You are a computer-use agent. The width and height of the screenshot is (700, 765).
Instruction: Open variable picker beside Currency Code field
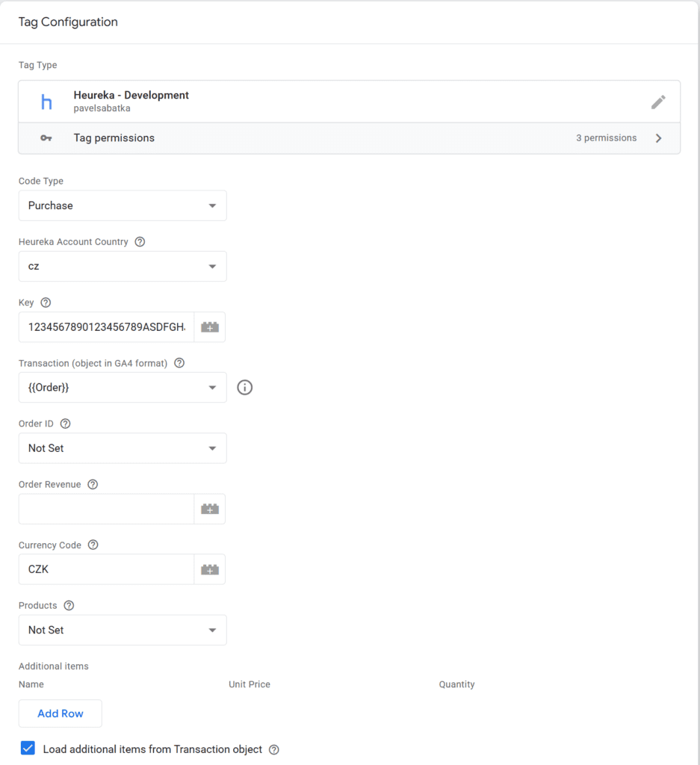(210, 569)
